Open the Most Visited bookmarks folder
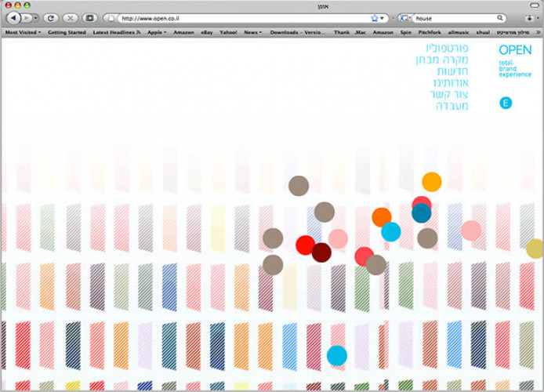Viewport: 544px width, 392px height. [23, 32]
